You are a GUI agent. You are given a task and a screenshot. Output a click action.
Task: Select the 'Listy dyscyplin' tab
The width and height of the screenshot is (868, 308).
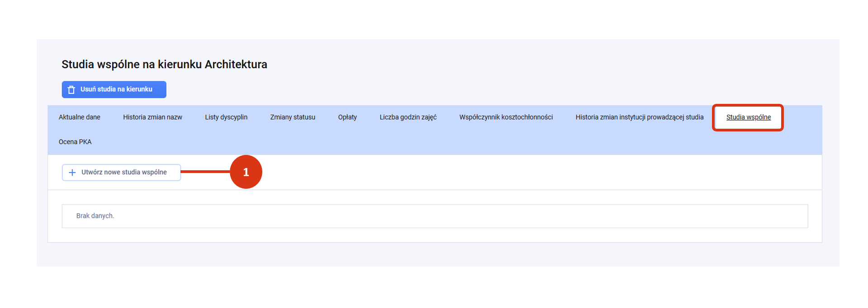click(226, 117)
